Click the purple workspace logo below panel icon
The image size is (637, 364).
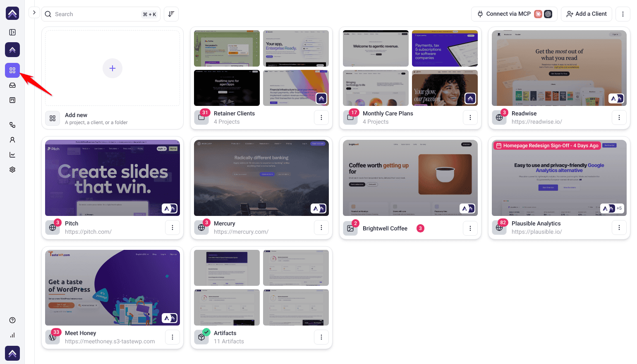click(x=12, y=50)
